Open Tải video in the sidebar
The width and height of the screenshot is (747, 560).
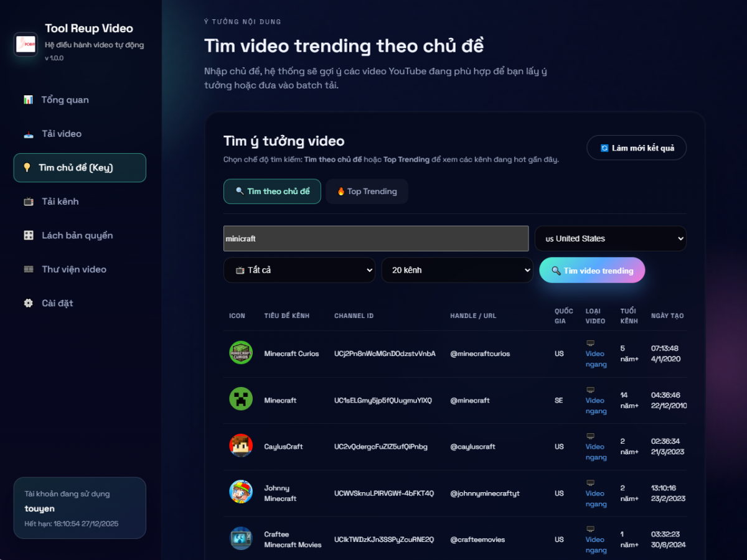[61, 134]
